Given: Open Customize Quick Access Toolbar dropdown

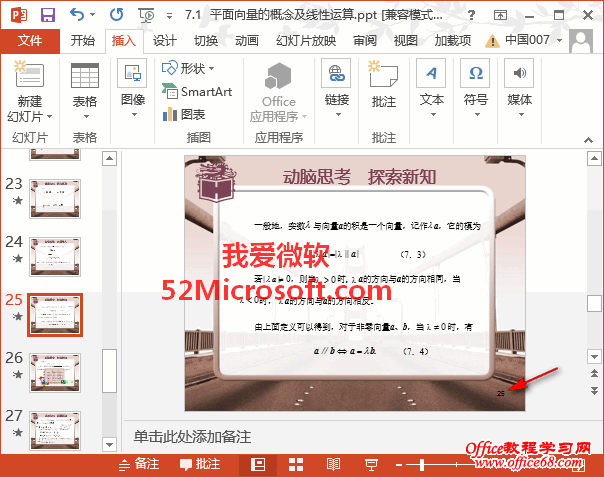Looking at the screenshot, I should pos(169,15).
